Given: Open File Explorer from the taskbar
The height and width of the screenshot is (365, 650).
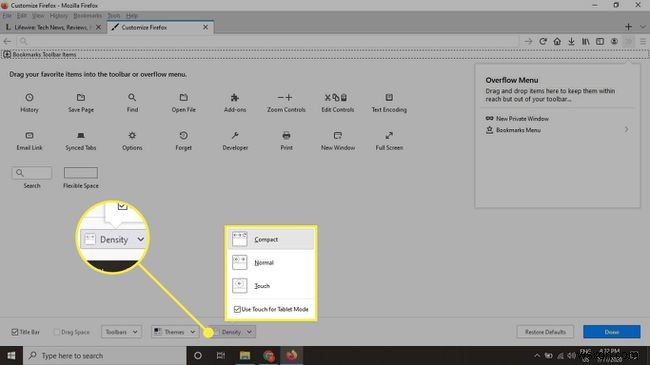Looking at the screenshot, I should (x=245, y=355).
